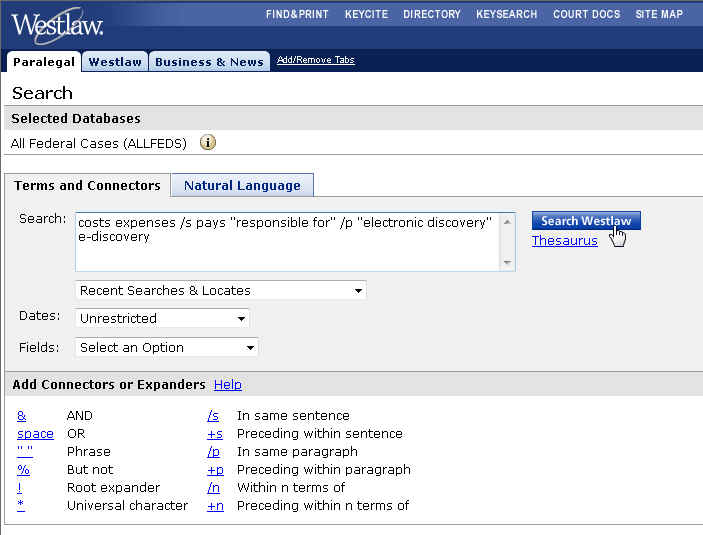Open the Business & News tab
Screen dimensions: 703x535
point(209,62)
